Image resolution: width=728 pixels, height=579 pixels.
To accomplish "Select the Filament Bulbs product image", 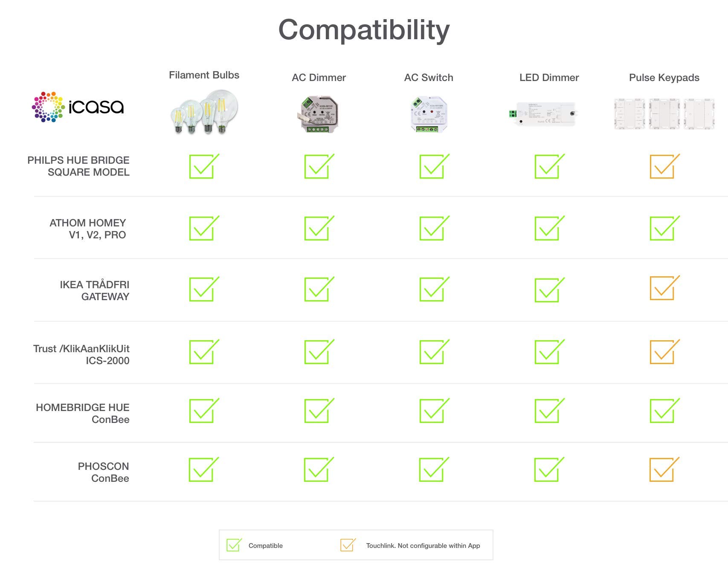I will point(204,112).
